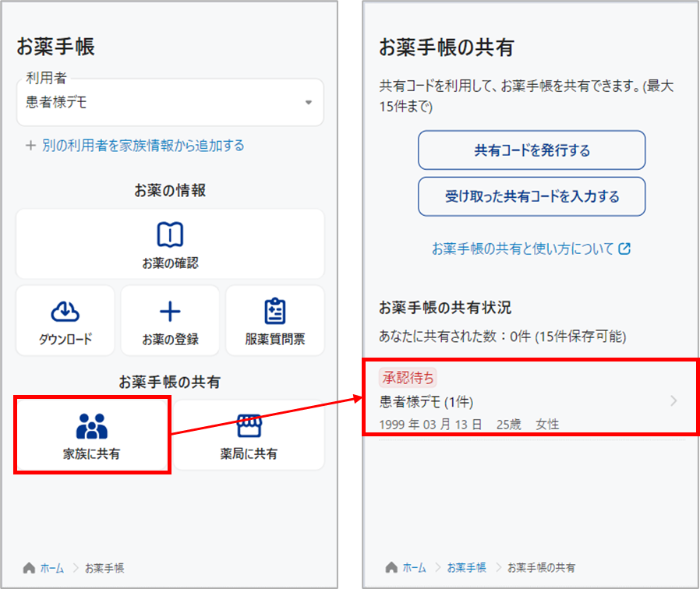Select the 患者様デモ user field

(170, 102)
